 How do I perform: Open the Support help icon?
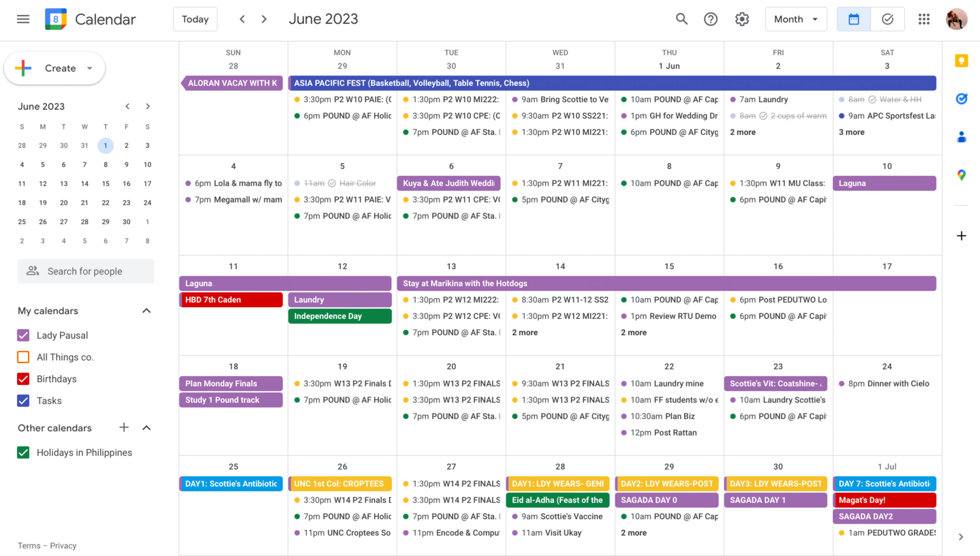[711, 19]
